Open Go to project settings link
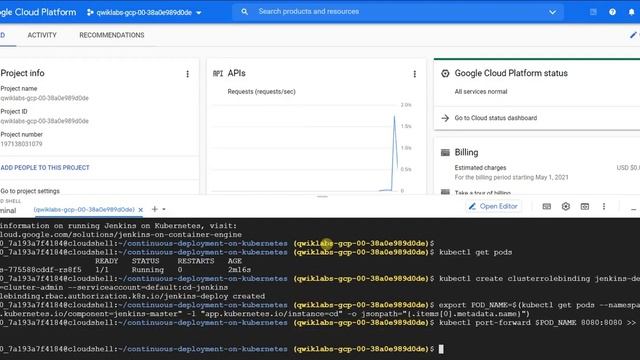The image size is (640, 360). 30,191
